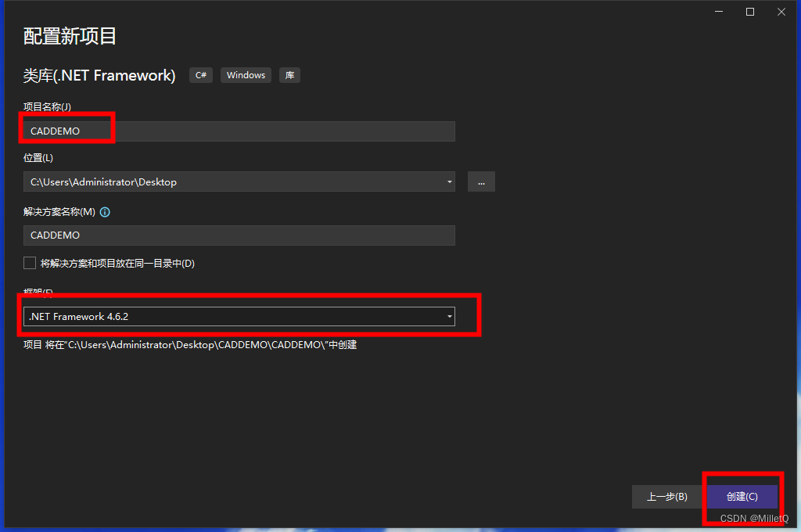Minimize the dialog window
The width and height of the screenshot is (801, 532).
click(x=719, y=12)
